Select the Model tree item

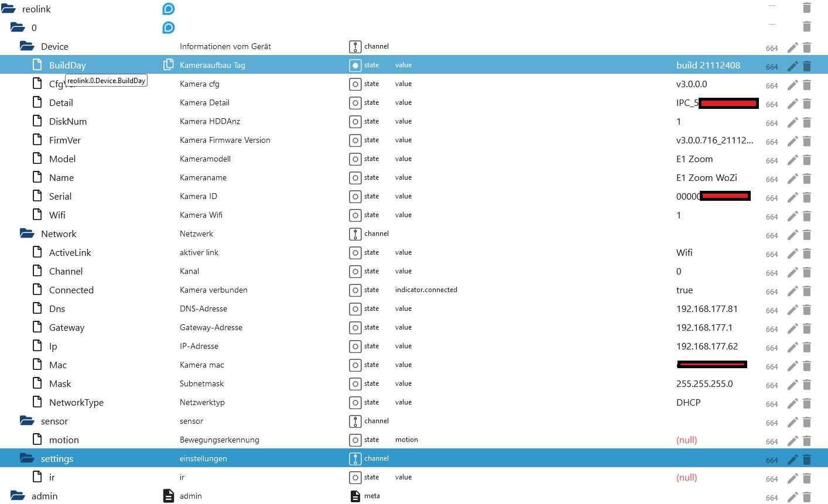[x=62, y=159]
